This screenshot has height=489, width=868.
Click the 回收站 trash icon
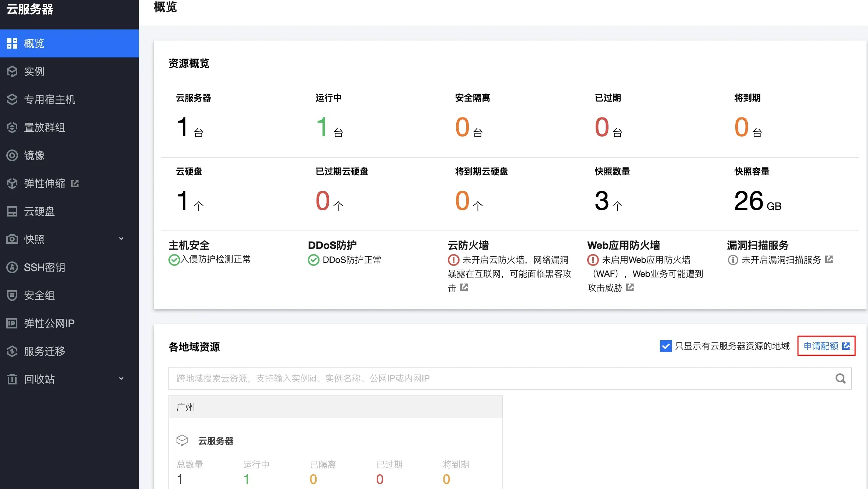pos(12,379)
